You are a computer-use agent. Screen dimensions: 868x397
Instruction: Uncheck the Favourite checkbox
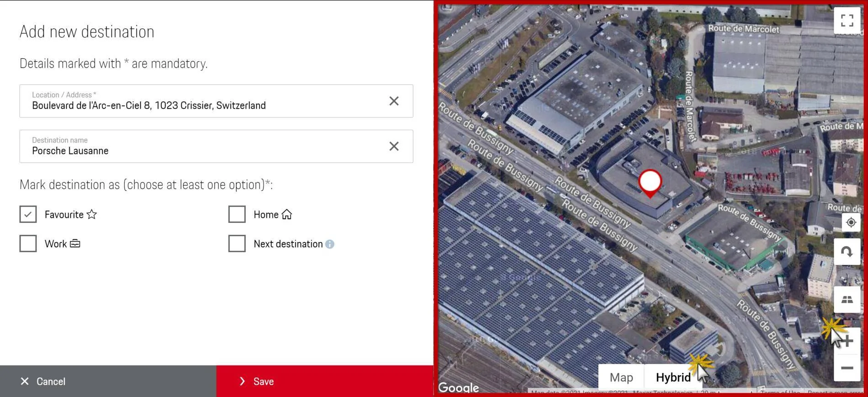click(28, 214)
